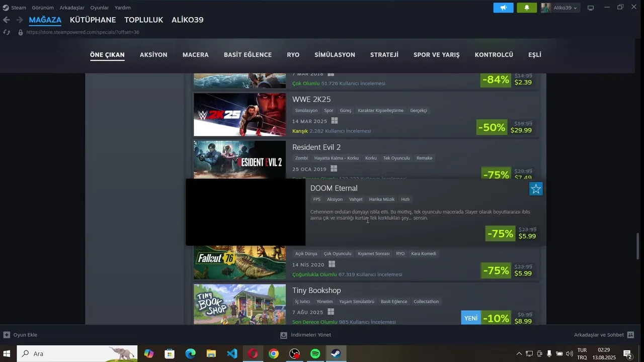Launch Copilot from the taskbar
Viewport: 644px width, 362px height.
pyautogui.click(x=149, y=353)
